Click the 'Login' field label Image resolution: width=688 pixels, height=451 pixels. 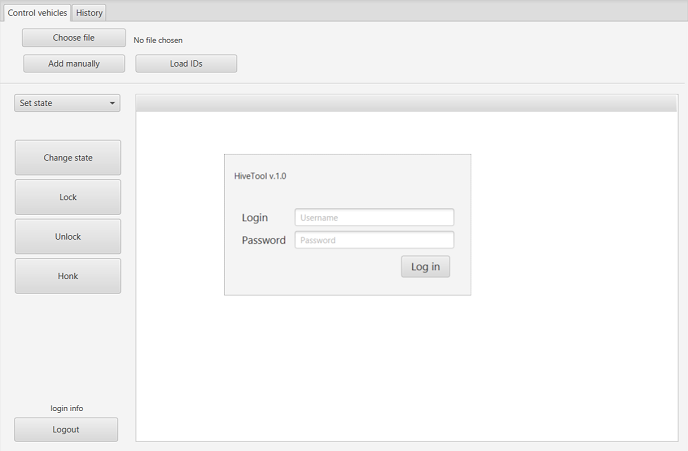(255, 218)
